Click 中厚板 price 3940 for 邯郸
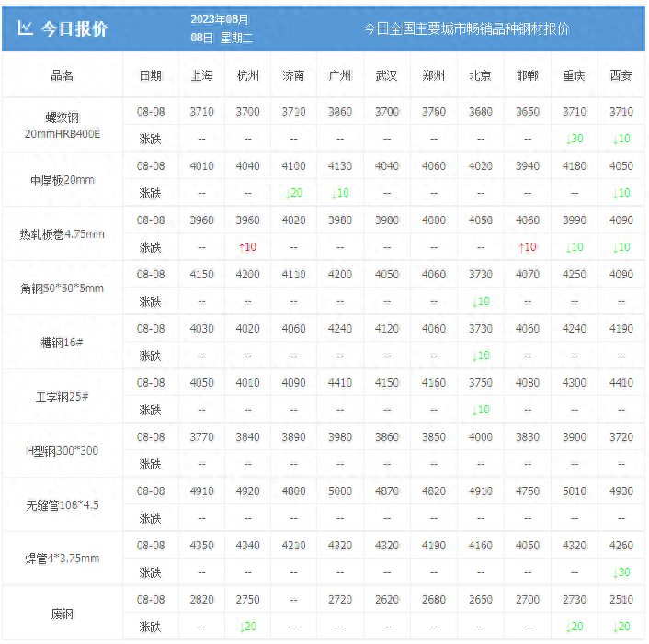This screenshot has width=649, height=644. coord(528,166)
